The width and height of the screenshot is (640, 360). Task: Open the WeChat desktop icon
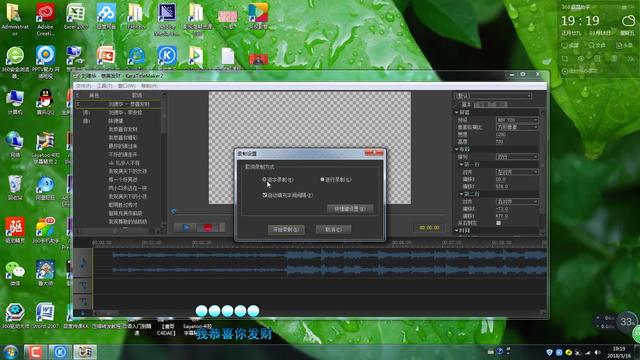tap(15, 273)
